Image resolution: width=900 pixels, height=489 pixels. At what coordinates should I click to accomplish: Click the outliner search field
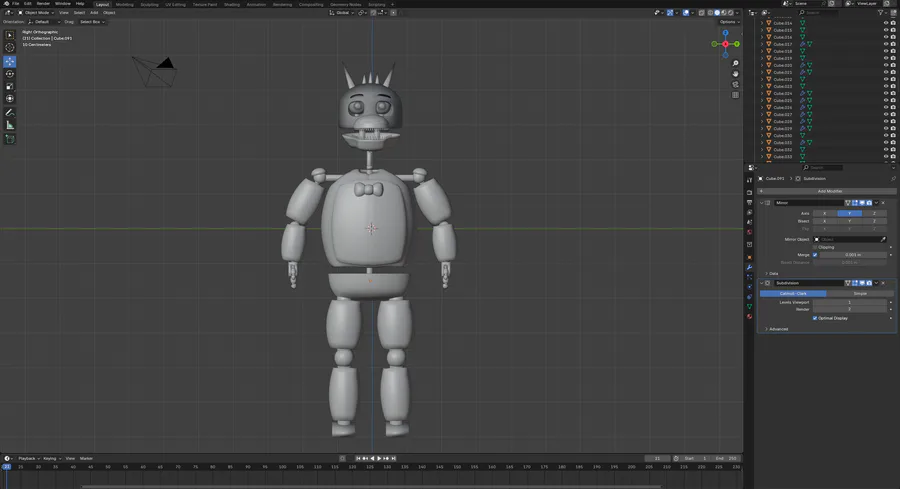click(817, 13)
